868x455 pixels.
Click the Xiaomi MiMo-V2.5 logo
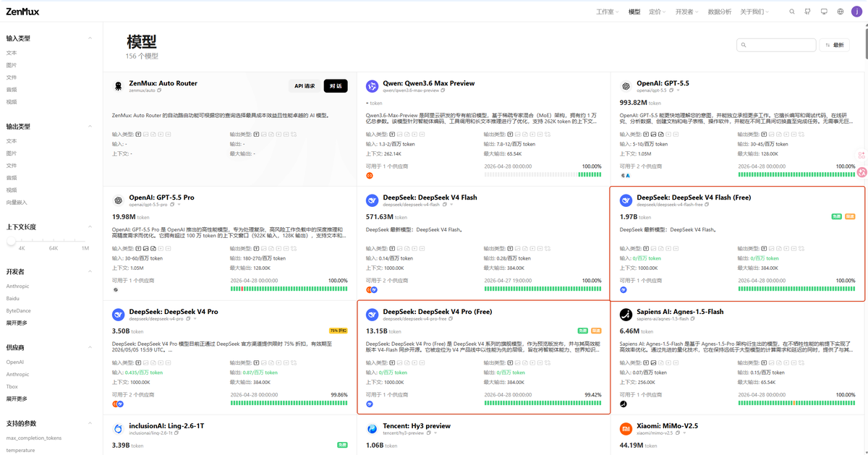click(626, 429)
